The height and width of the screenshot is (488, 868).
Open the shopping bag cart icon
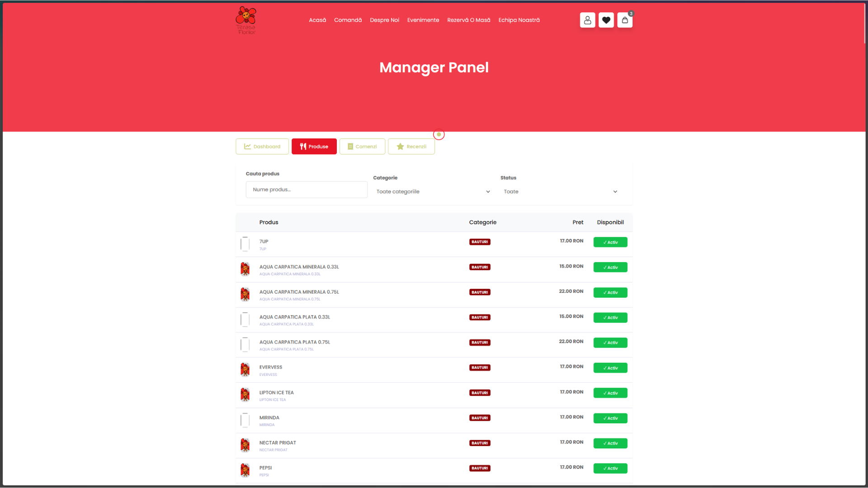tap(625, 20)
